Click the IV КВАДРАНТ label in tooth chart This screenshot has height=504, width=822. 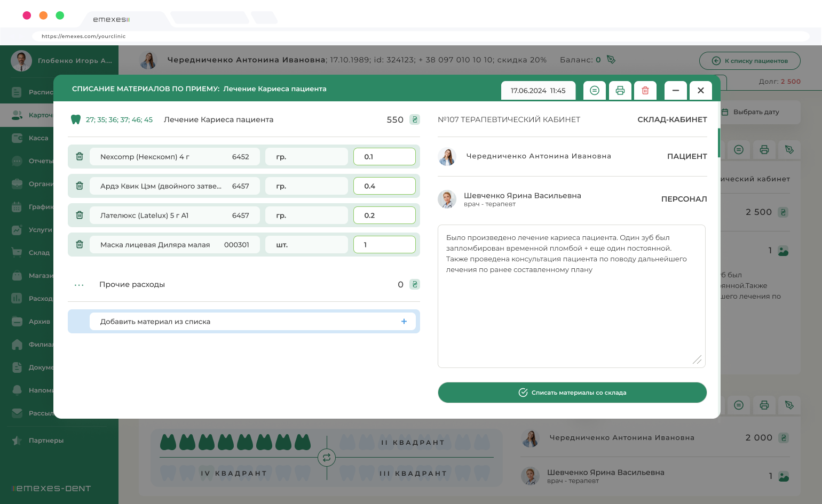[x=233, y=473]
